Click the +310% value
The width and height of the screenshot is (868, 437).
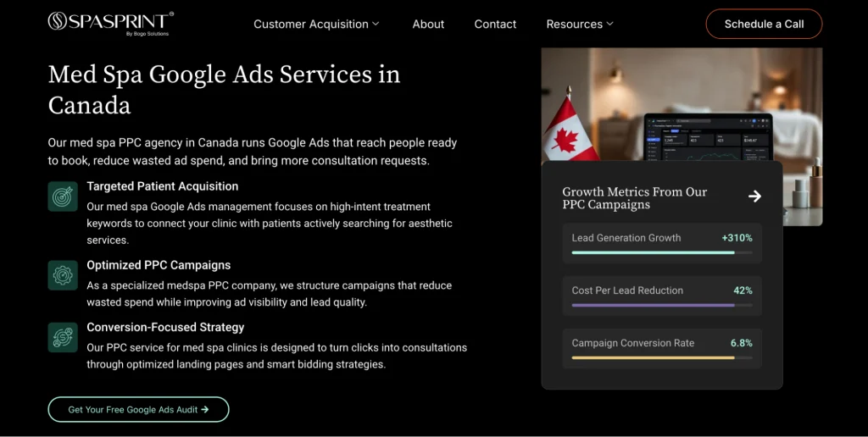737,238
